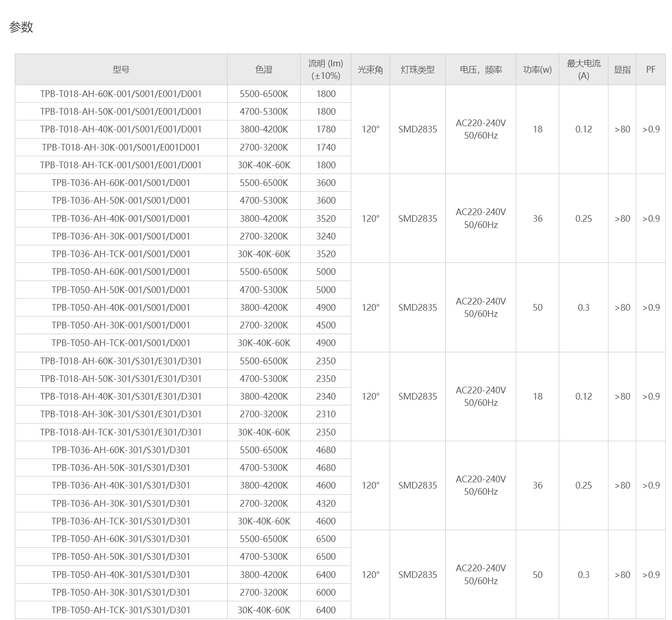
Task: Click the 6000 lumen value cell
Action: 326,592
